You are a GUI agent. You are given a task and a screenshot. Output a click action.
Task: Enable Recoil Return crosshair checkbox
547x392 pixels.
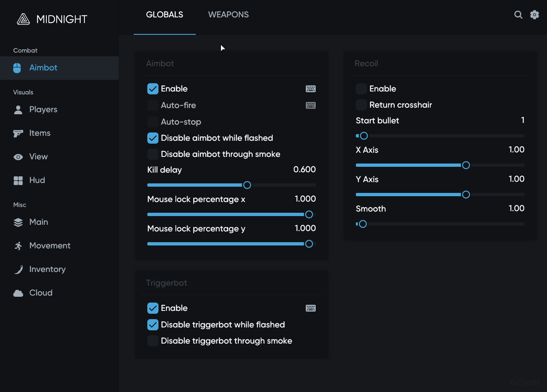click(x=361, y=105)
